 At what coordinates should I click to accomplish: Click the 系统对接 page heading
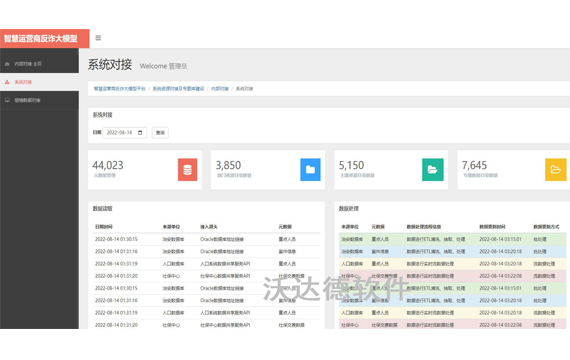click(x=110, y=65)
